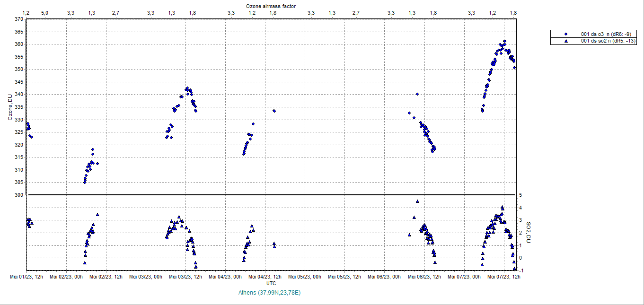This screenshot has height=305, width=644.
Task: Click the peak ozone point on May 7
Action: pos(505,41)
